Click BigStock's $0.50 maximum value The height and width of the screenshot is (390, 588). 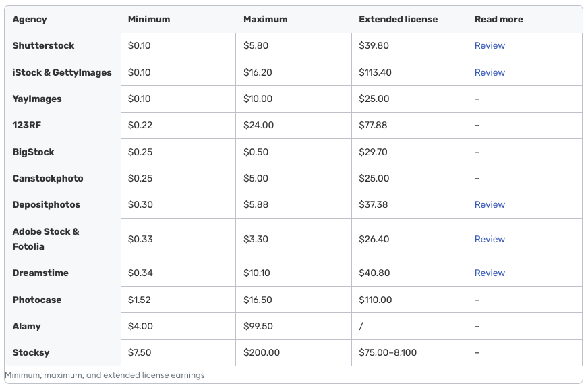(x=256, y=152)
